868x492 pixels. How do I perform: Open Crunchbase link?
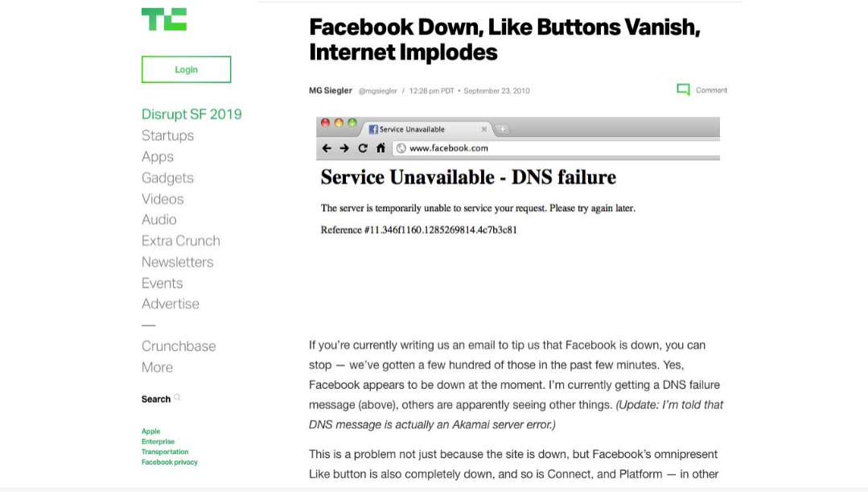tap(179, 346)
